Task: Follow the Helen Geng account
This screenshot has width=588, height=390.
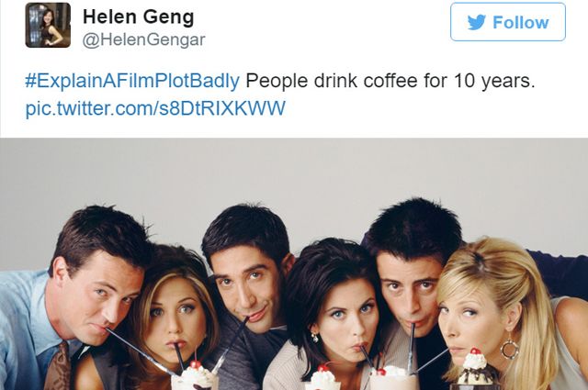Action: point(508,22)
